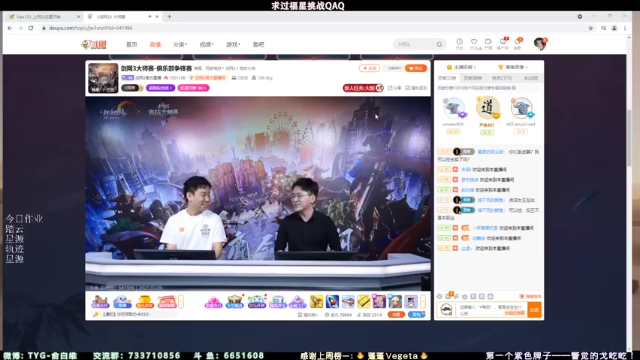Switch to the fourth ranking tab
Image resolution: width=640 pixels, height=360 pixels.
point(531,78)
